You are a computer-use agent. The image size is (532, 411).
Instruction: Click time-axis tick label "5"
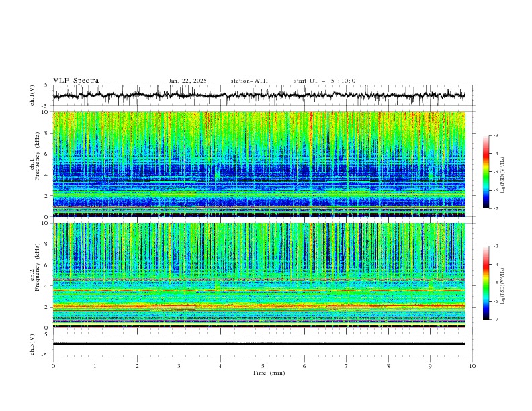263,366
